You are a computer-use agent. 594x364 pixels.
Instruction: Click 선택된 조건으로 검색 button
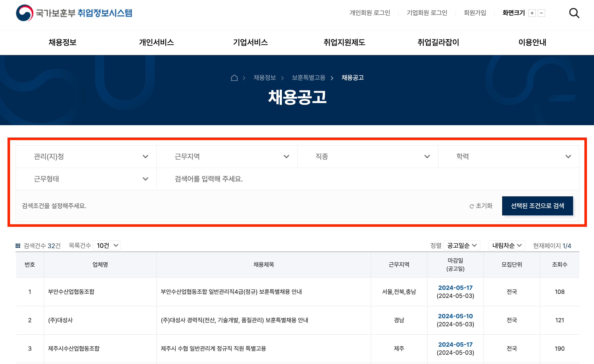click(x=537, y=206)
